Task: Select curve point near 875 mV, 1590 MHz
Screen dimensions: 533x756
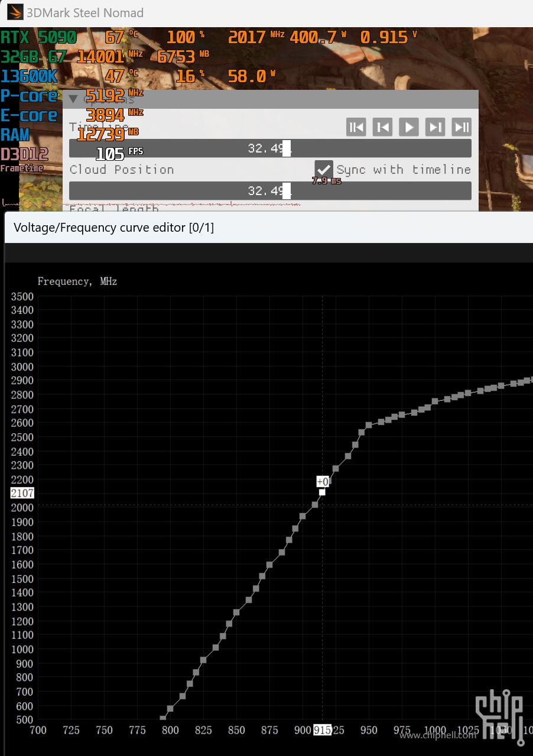Action: pos(269,565)
